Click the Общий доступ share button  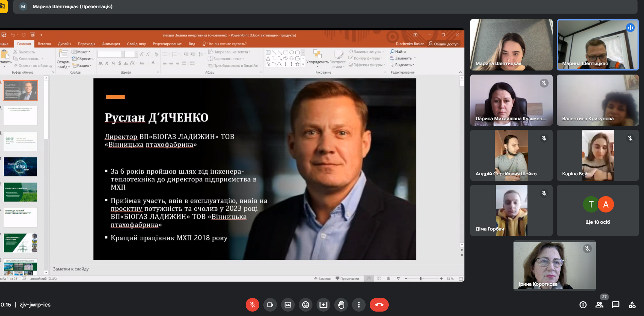(x=443, y=44)
